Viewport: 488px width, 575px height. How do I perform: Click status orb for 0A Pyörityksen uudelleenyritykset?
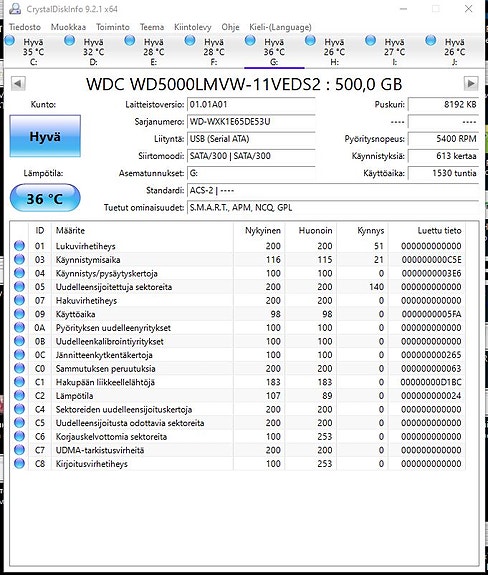[19, 327]
